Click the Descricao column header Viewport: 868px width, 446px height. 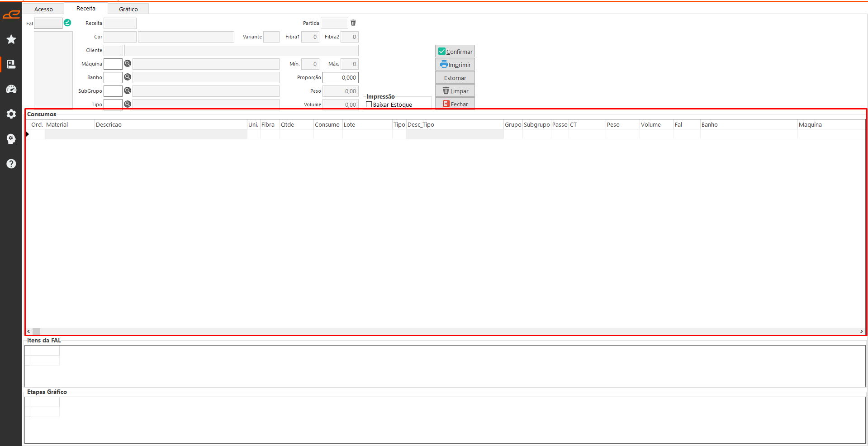(x=170, y=124)
